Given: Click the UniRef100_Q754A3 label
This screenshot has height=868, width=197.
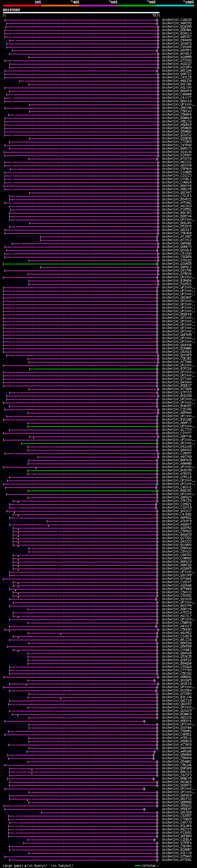Looking at the screenshot, I should (176, 856).
